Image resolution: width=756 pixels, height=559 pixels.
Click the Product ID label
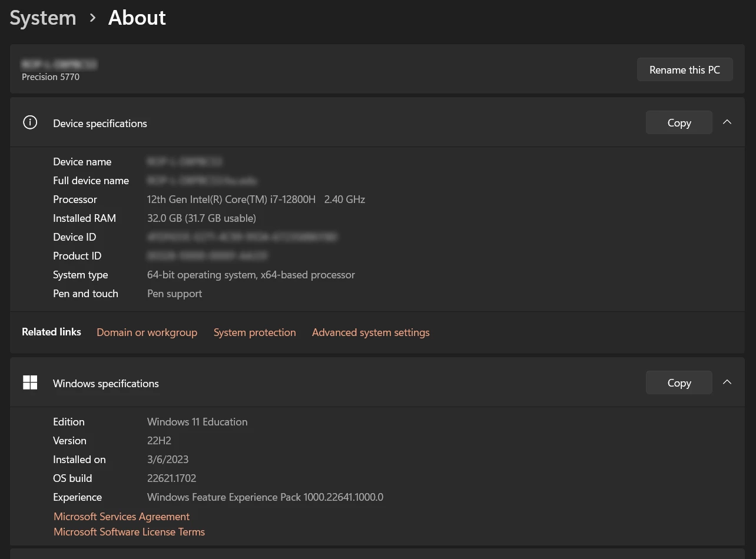click(x=77, y=256)
